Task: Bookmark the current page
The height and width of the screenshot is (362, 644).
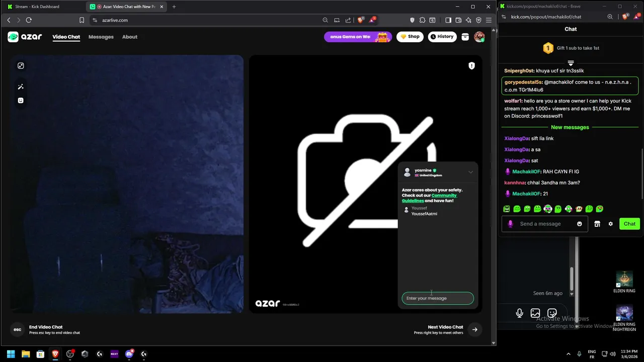Action: point(82,20)
